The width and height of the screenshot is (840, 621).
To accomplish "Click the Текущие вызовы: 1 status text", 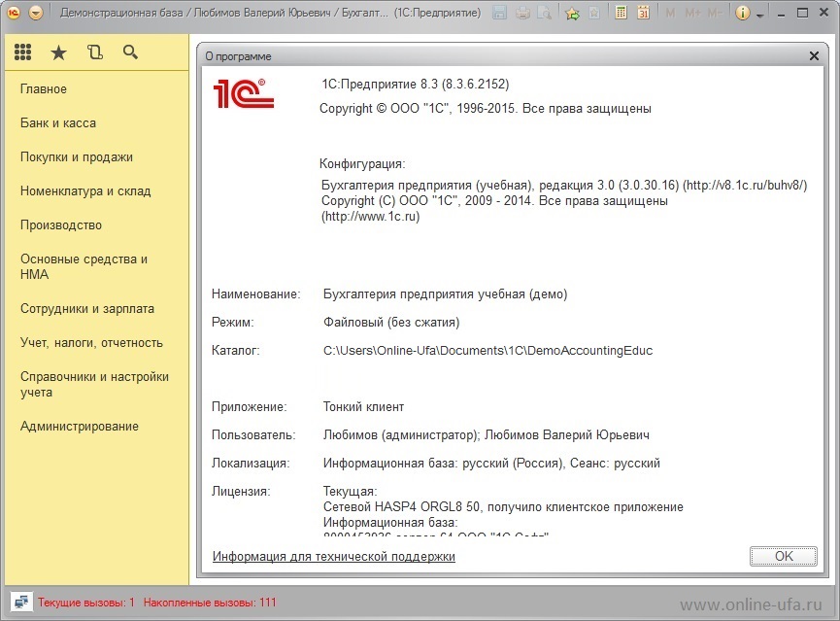I will (x=86, y=603).
